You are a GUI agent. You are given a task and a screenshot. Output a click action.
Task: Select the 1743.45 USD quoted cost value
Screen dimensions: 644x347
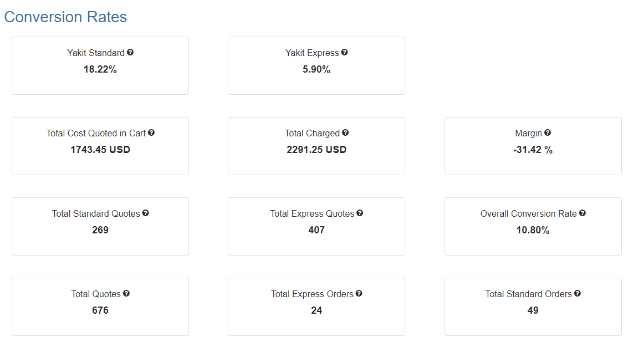[100, 150]
